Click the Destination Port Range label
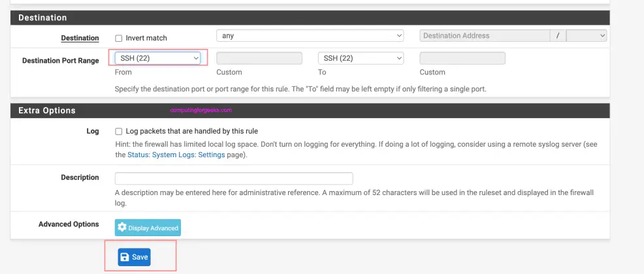This screenshot has width=644, height=274. 60,61
